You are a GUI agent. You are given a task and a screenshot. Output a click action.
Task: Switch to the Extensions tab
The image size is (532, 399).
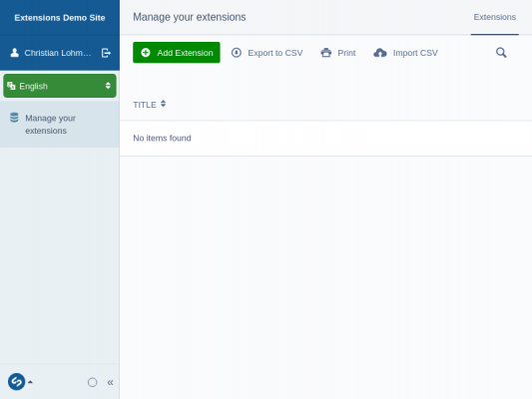(x=494, y=17)
